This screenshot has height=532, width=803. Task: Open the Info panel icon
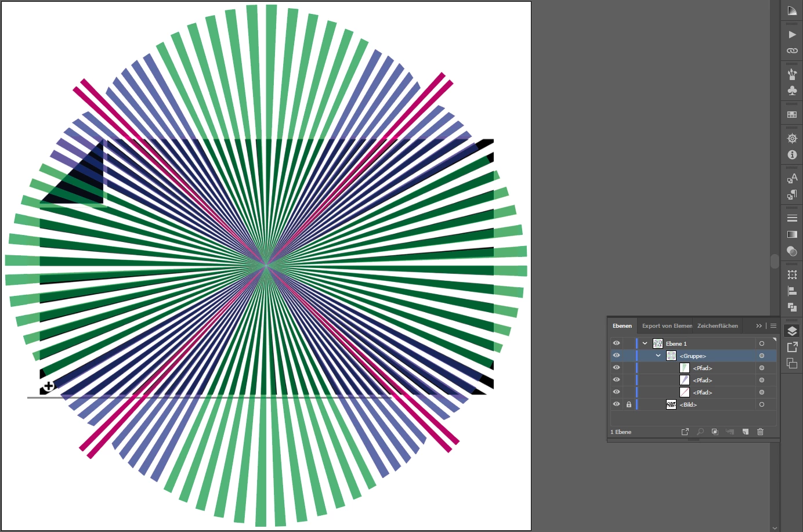[792, 155]
